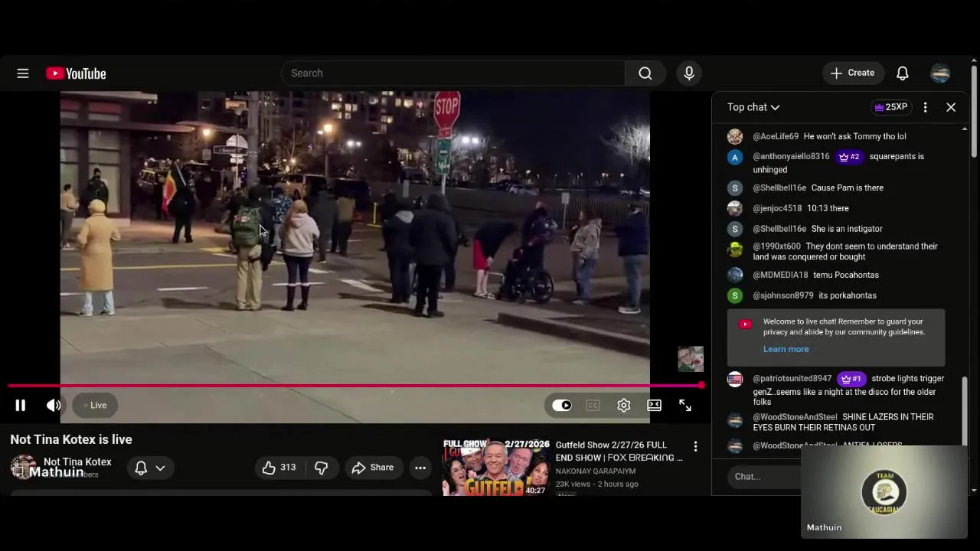Open video settings gear
Image resolution: width=980 pixels, height=551 pixels.
point(624,406)
